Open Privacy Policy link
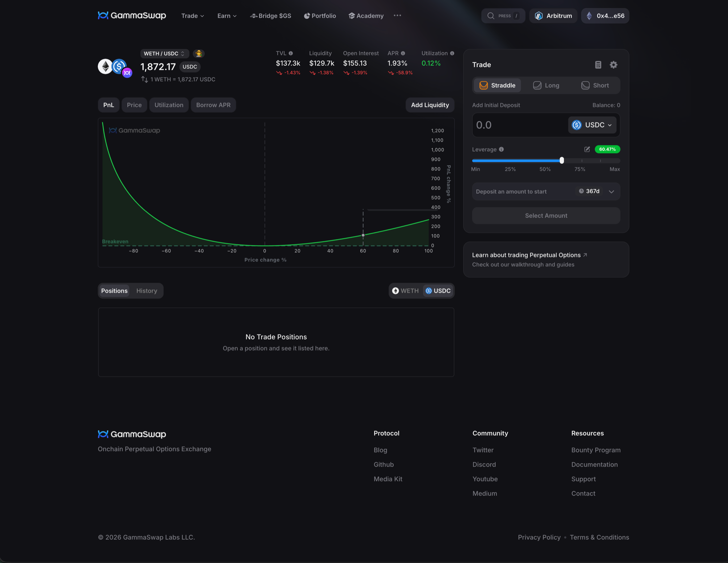Screen dimensions: 728x563 [539, 537]
